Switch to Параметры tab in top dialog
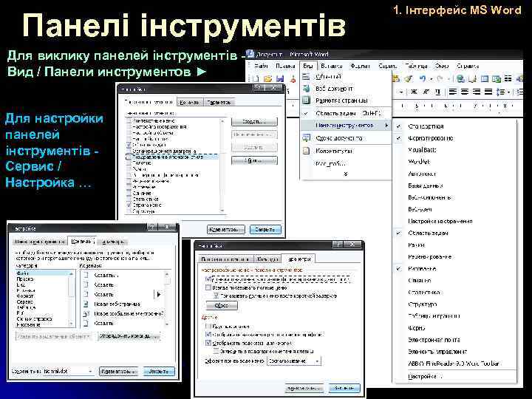The width and height of the screenshot is (532, 399). click(x=219, y=102)
